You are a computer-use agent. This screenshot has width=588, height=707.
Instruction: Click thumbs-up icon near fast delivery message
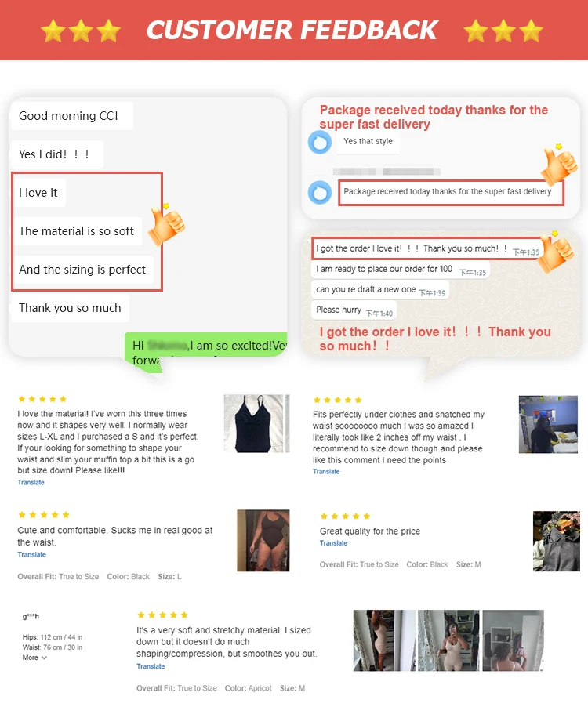click(559, 165)
